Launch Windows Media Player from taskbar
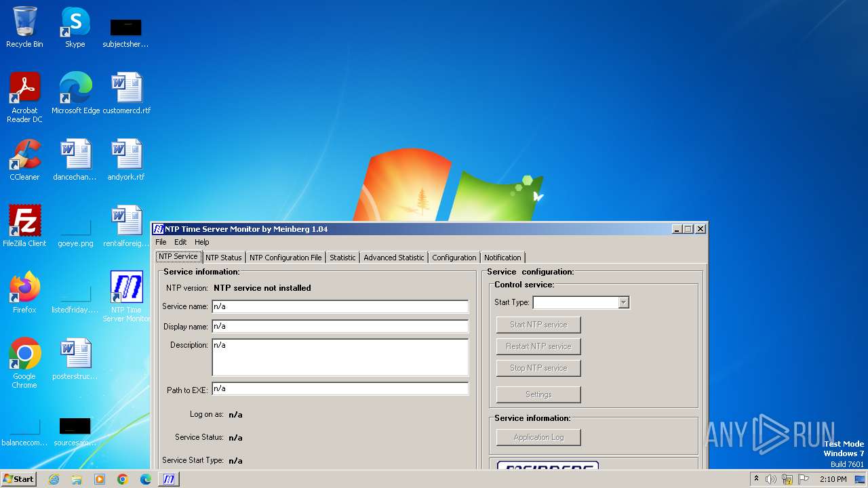Screen dimensions: 868x488 100,479
